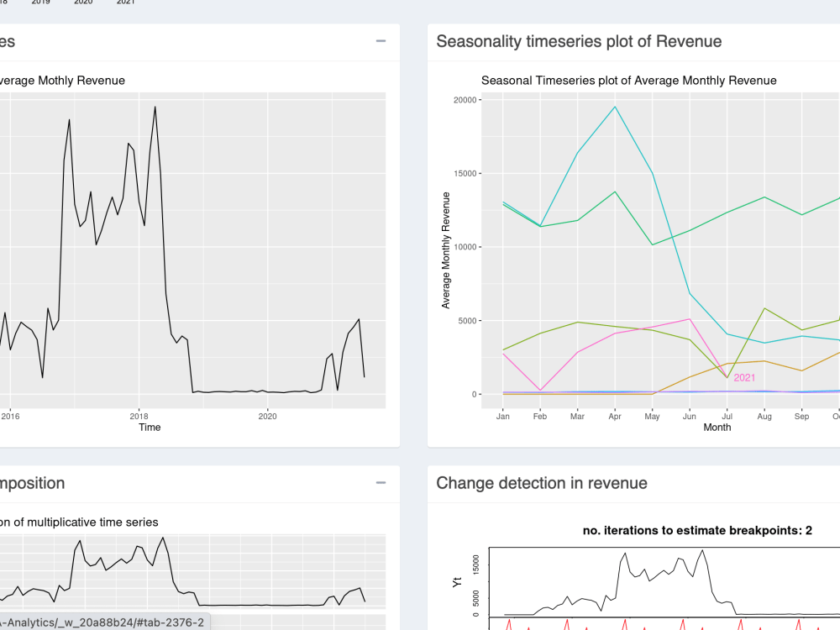Collapse the top-left time series panel
The image size is (840, 630).
(381, 41)
